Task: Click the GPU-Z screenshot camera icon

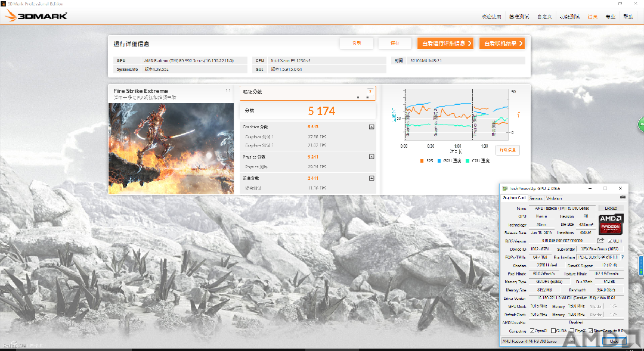Action: point(623,197)
